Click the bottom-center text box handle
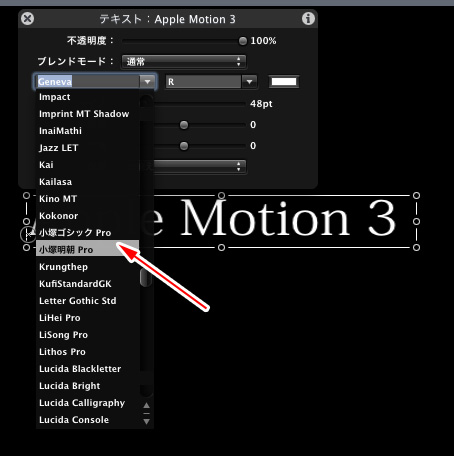This screenshot has height=456, width=454. pyautogui.click(x=221, y=247)
